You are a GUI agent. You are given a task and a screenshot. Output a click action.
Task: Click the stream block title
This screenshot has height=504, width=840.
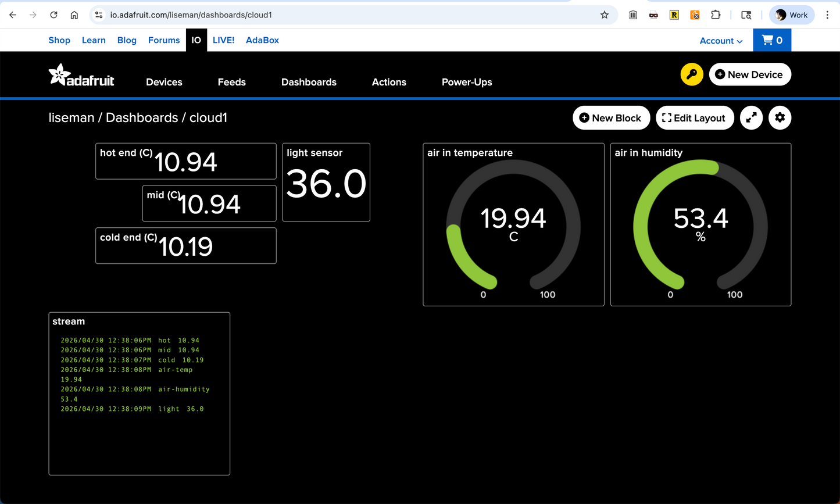[x=69, y=321]
